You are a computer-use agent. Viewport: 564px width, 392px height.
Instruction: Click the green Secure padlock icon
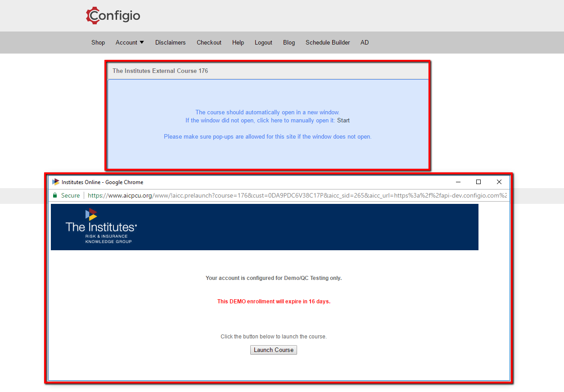pos(55,195)
